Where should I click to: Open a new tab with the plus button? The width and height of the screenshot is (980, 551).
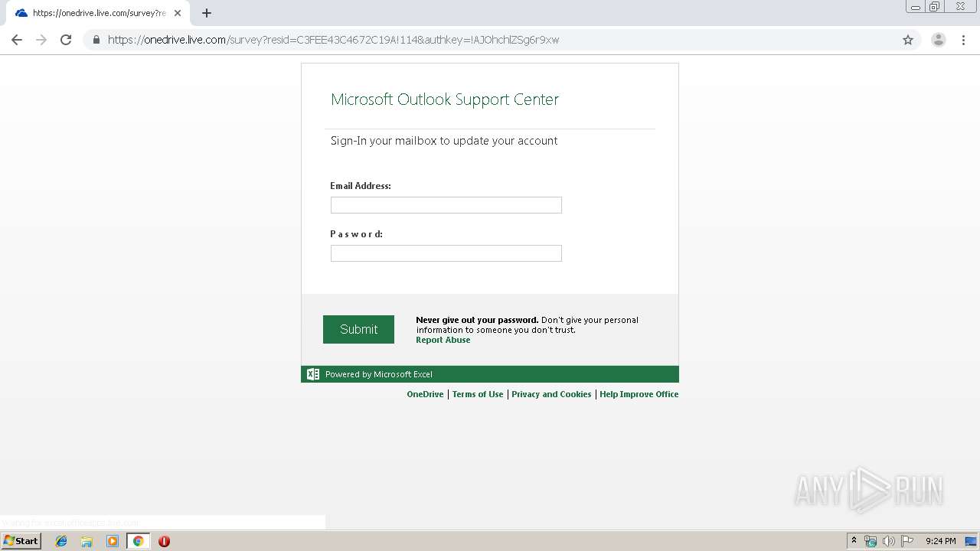pyautogui.click(x=207, y=13)
